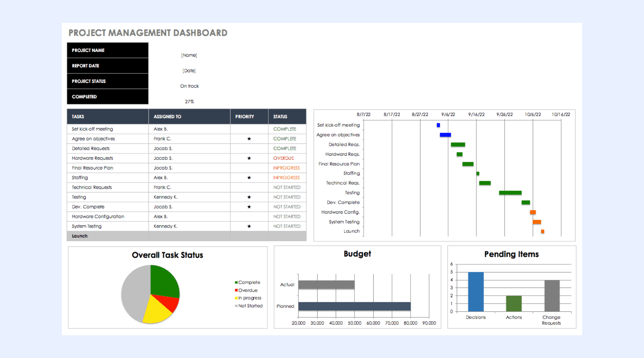Image resolution: width=644 pixels, height=358 pixels.
Task: Select the Detailed Requests task cell
Action: 108,148
